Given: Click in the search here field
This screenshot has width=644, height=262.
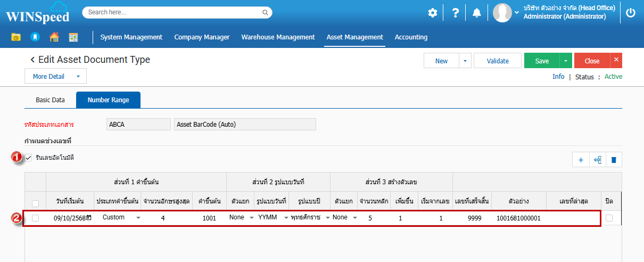Looking at the screenshot, I should (173, 12).
